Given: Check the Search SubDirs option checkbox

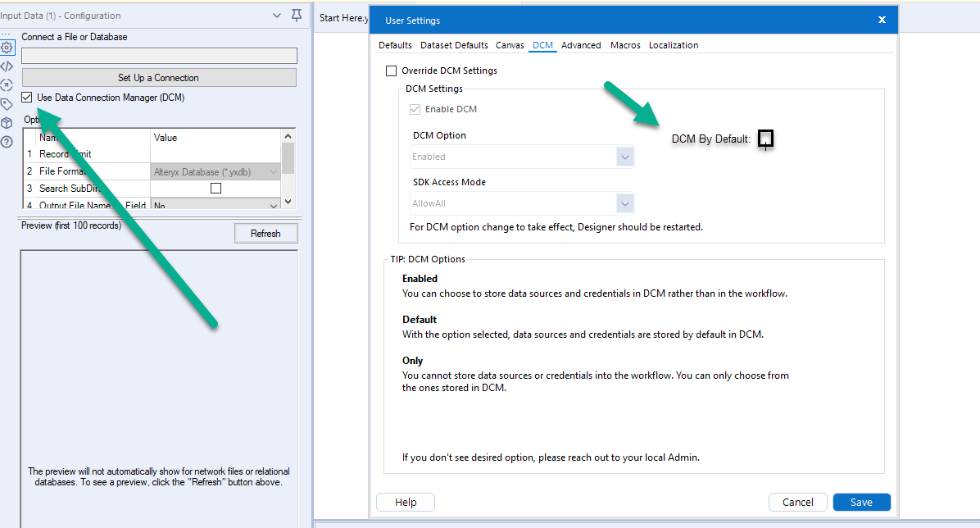Looking at the screenshot, I should coord(215,188).
